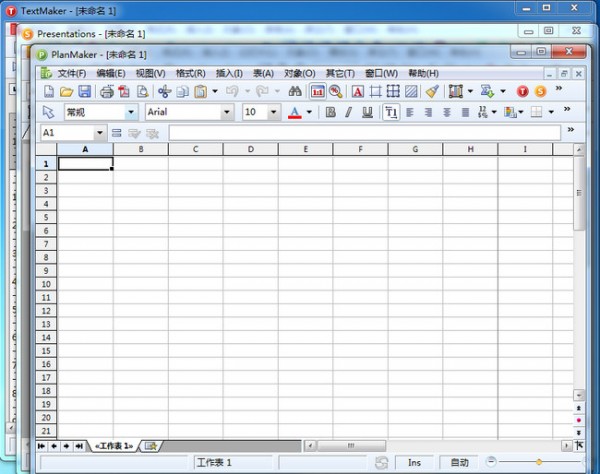This screenshot has width=600, height=474.
Task: Open search with the binoculars icon
Action: tap(295, 91)
